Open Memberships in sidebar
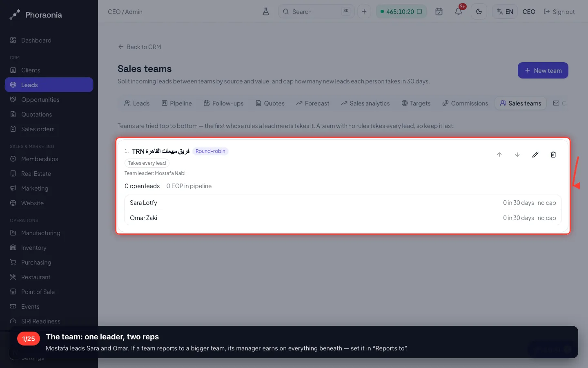 (x=49, y=159)
